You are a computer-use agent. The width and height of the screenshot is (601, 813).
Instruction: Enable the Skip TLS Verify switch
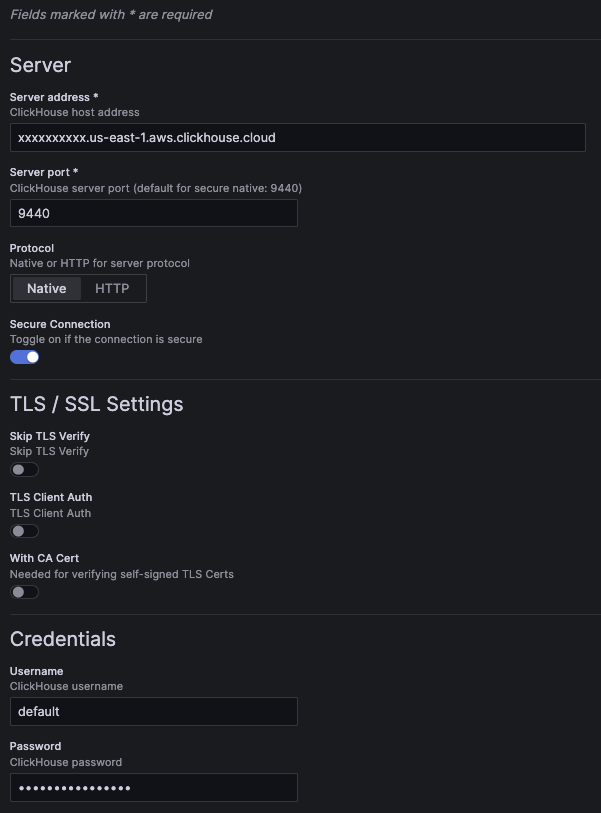point(24,469)
